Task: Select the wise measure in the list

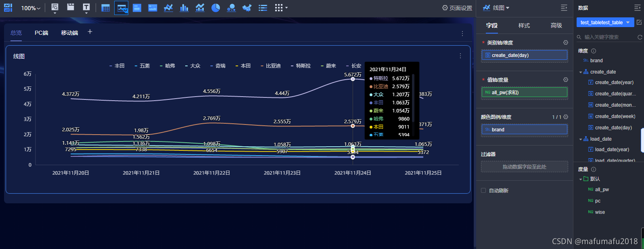Action: [x=597, y=212]
